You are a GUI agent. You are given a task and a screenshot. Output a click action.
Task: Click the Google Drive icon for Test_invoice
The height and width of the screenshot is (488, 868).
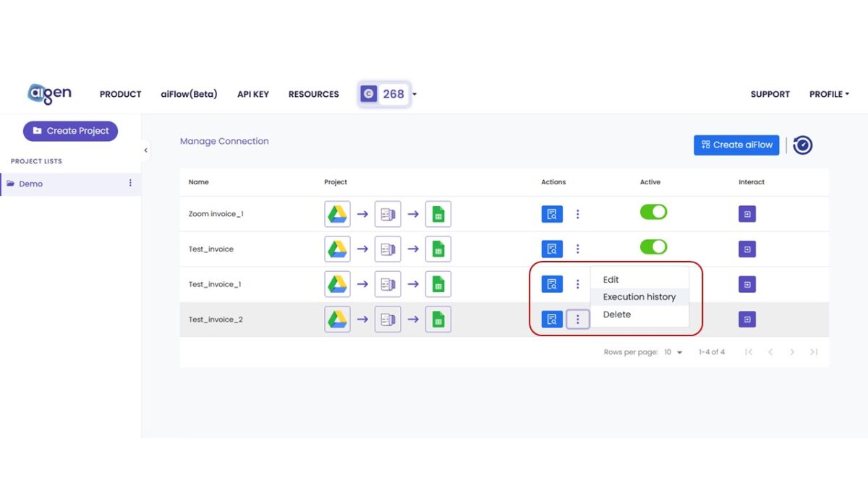coord(337,248)
